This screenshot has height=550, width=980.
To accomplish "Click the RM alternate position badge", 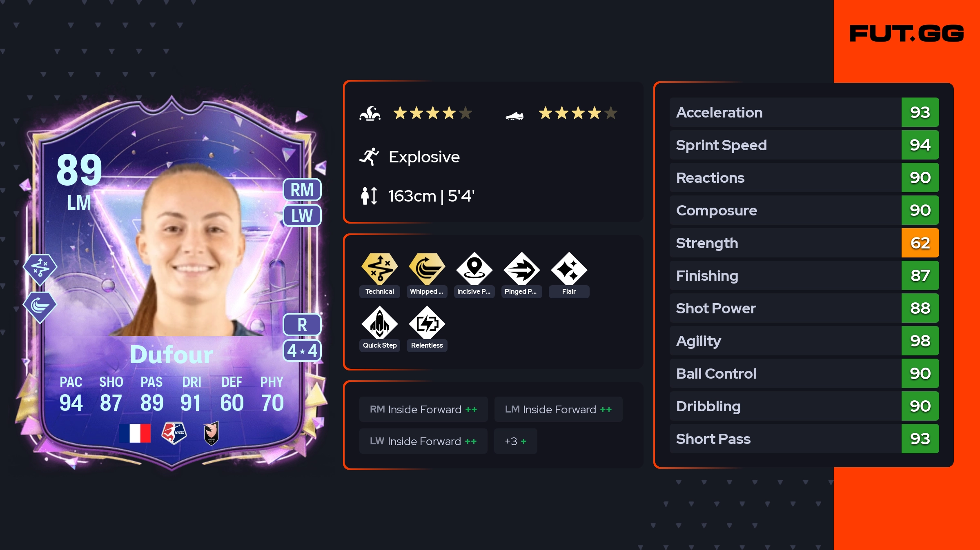I will tap(302, 190).
